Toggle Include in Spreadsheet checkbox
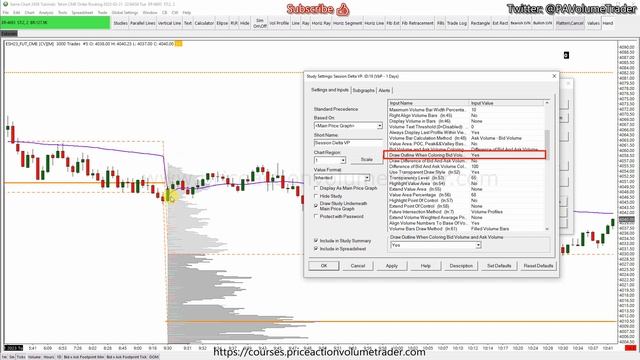 click(316, 249)
